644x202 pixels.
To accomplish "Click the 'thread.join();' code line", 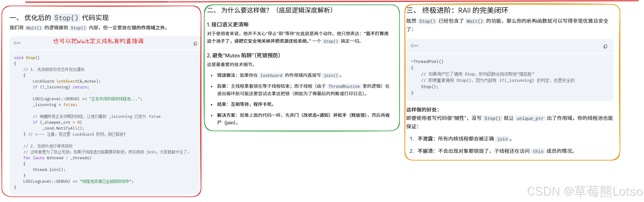I will [49, 169].
